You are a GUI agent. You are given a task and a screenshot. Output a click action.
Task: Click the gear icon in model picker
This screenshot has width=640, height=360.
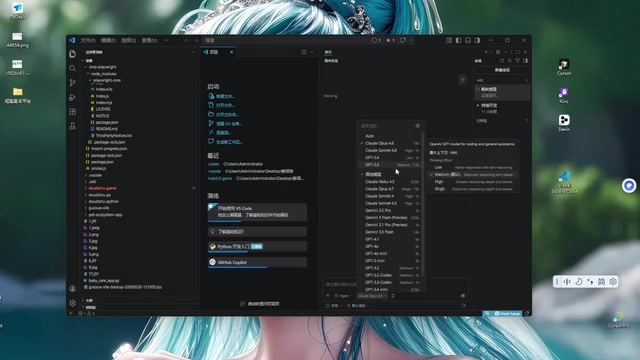click(x=418, y=126)
